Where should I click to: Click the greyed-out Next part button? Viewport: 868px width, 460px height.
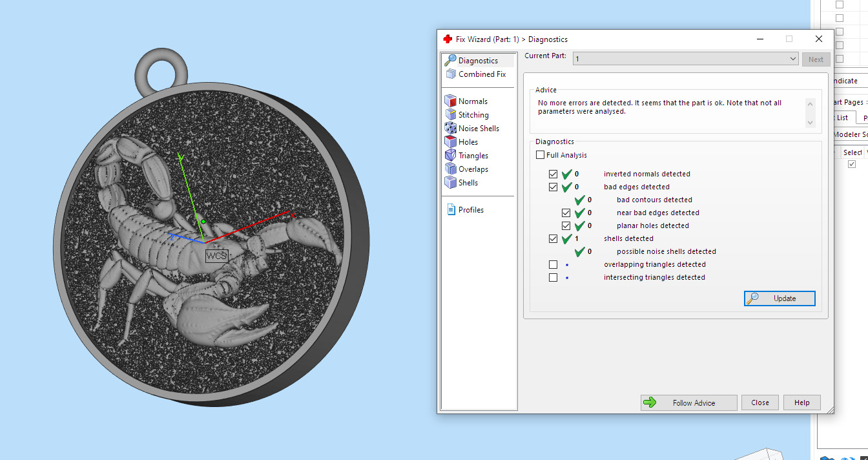pyautogui.click(x=816, y=59)
